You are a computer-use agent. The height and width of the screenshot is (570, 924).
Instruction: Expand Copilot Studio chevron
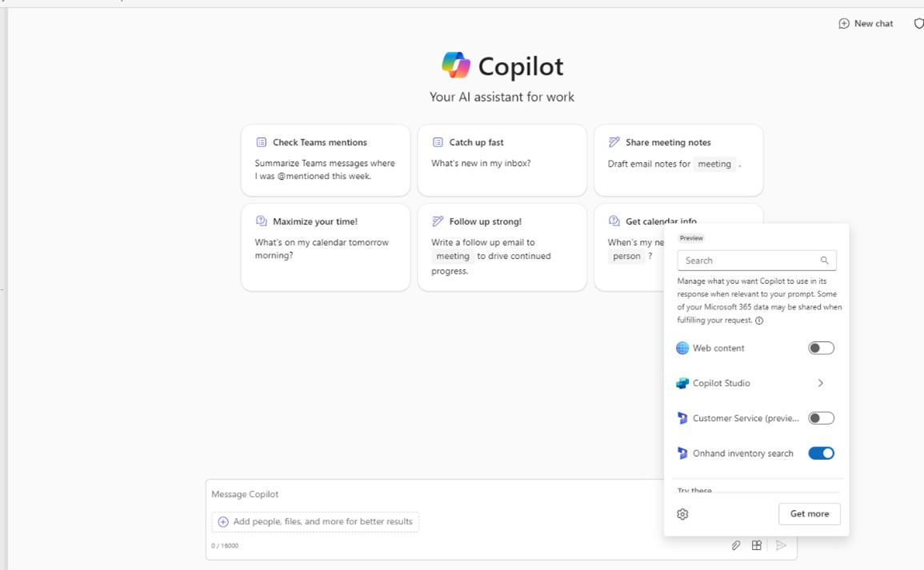tap(820, 383)
